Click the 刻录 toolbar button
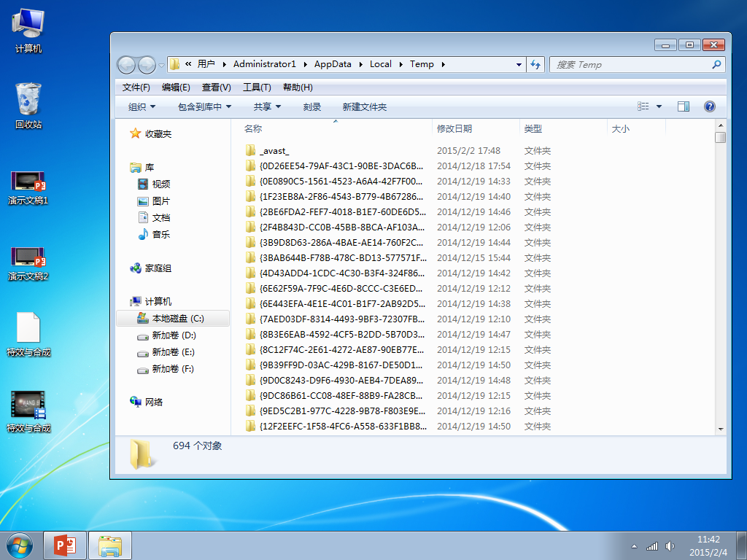This screenshot has width=747, height=560. (312, 106)
